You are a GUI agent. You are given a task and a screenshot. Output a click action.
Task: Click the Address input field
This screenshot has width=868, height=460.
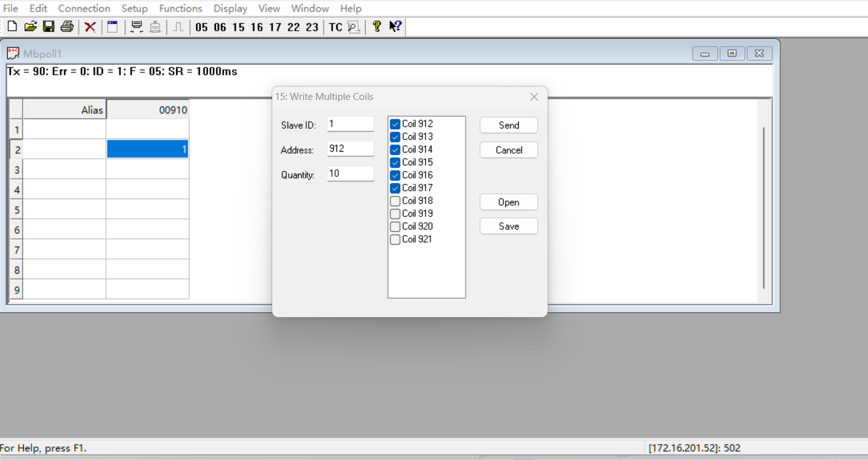(350, 149)
